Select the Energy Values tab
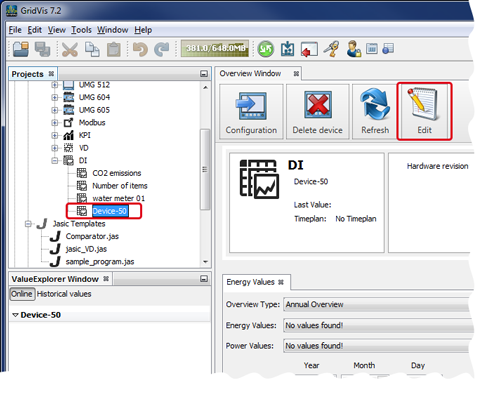This screenshot has height=398, width=500. point(250,282)
